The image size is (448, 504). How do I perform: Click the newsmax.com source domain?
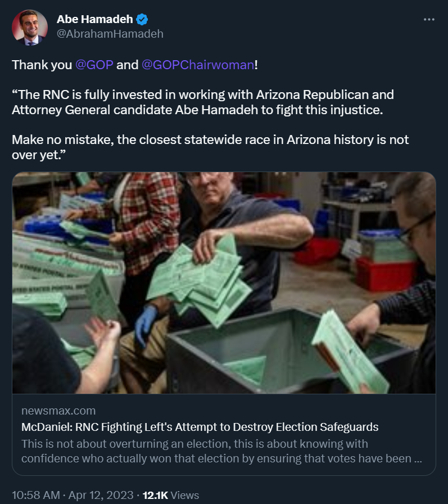coord(58,411)
